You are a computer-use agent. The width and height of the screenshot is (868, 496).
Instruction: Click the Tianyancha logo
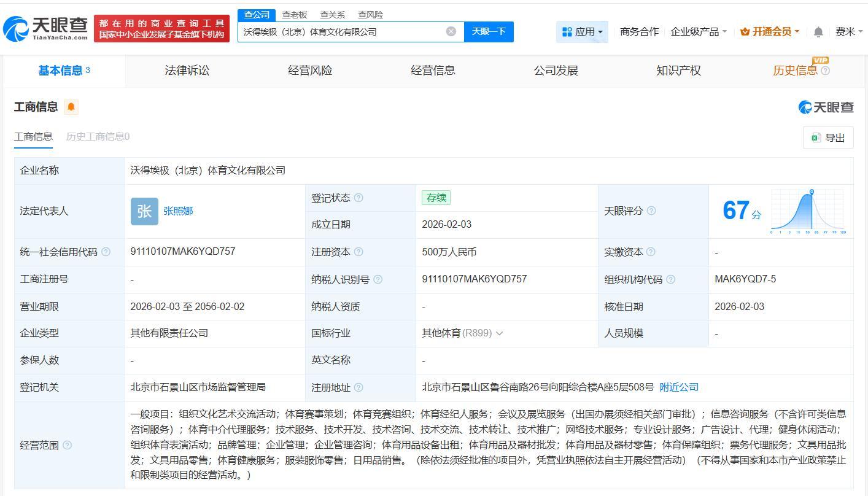46,28
